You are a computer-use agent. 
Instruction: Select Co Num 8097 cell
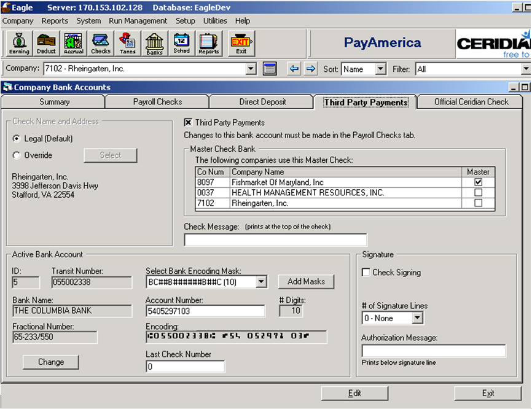213,182
